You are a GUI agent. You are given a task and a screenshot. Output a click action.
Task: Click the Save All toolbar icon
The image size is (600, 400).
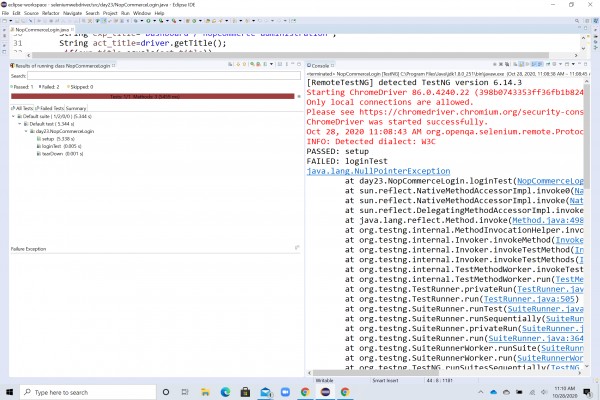(x=23, y=21)
